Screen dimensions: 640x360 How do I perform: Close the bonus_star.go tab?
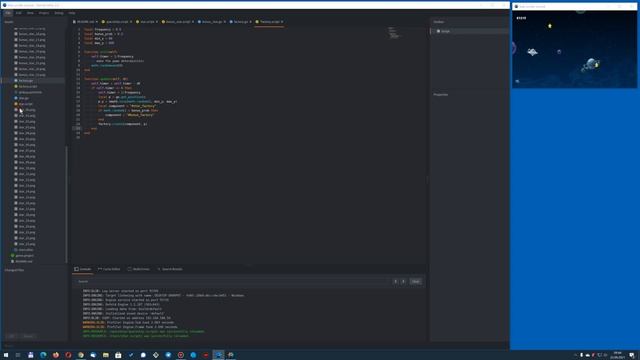[224, 22]
